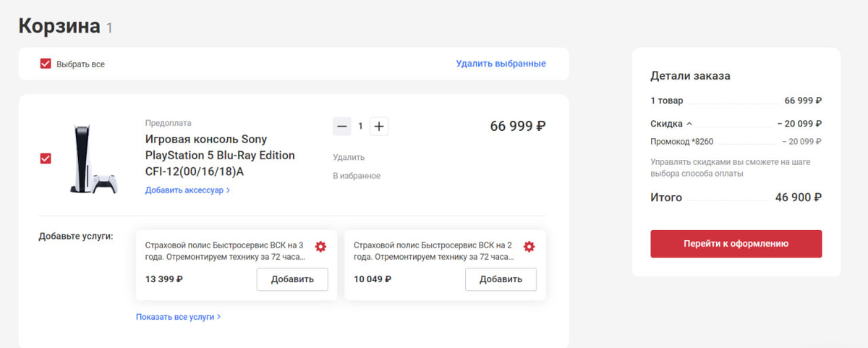Uncheck the PlayStation 5 item checkbox
Viewport: 868px width, 348px height.
(x=46, y=158)
